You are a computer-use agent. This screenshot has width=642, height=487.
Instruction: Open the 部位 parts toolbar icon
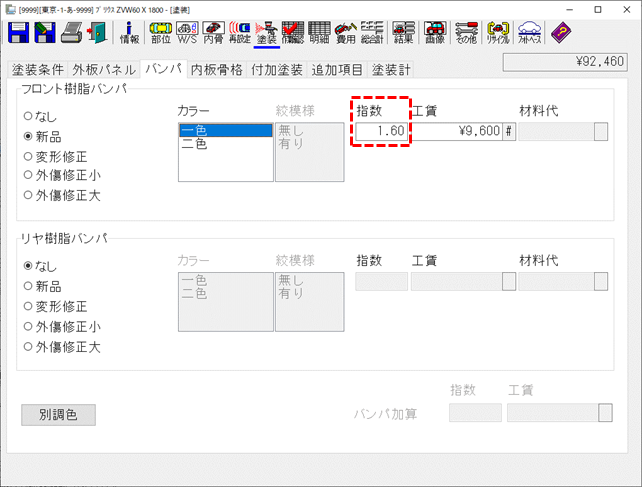(161, 34)
